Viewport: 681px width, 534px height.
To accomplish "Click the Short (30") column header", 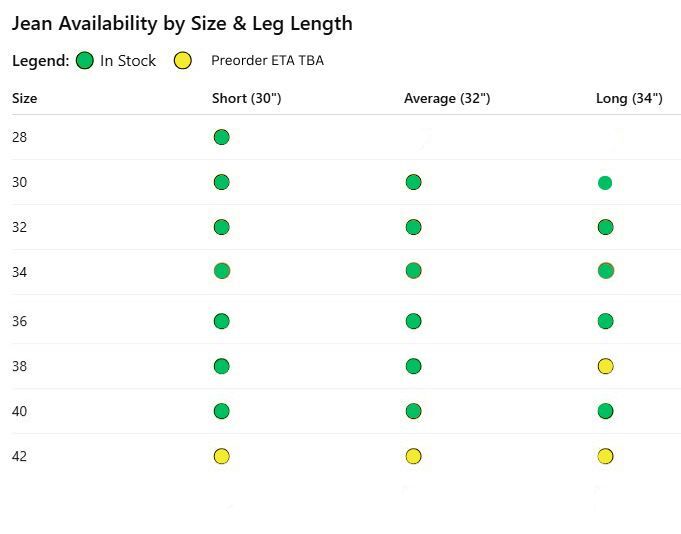I will 246,98.
